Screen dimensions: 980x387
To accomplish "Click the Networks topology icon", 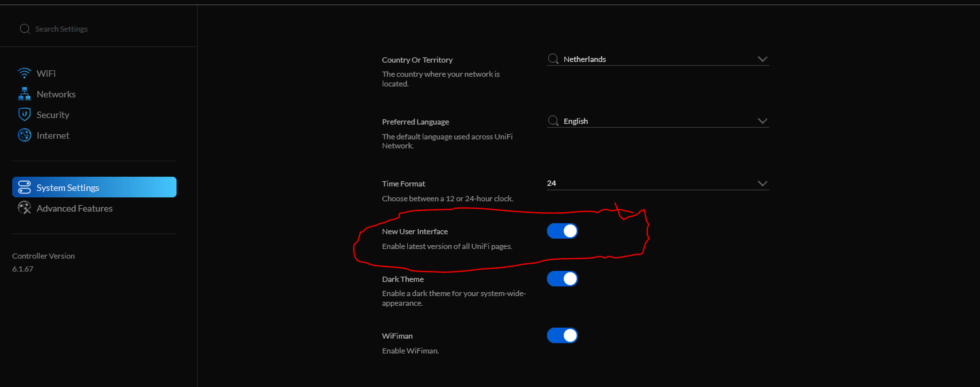I will [24, 94].
